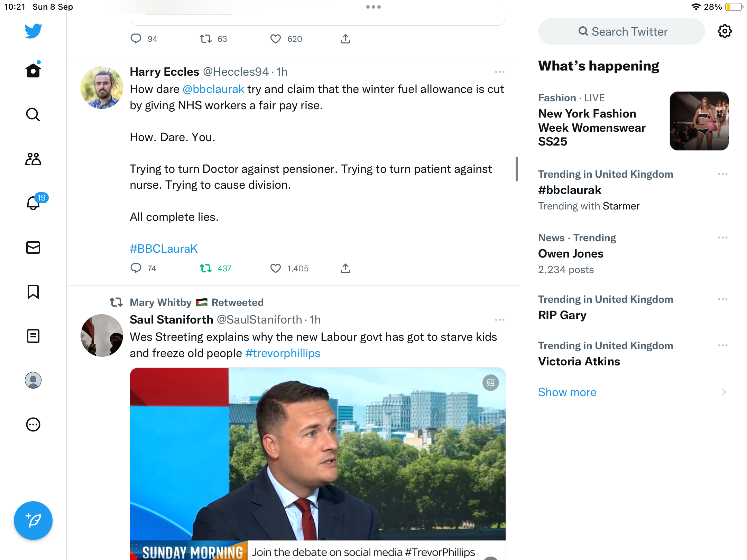Screen dimensions: 747x560
Task: Like the top tweet with 620 likes
Action: pyautogui.click(x=276, y=39)
